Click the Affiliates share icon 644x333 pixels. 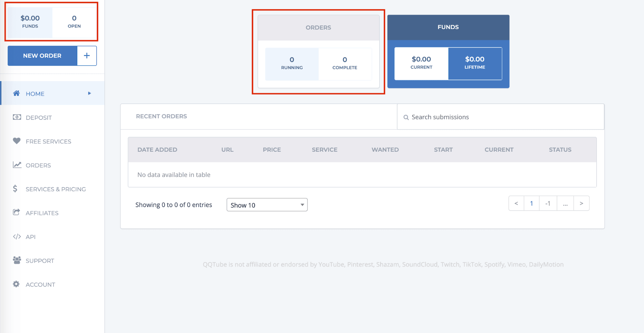(16, 212)
